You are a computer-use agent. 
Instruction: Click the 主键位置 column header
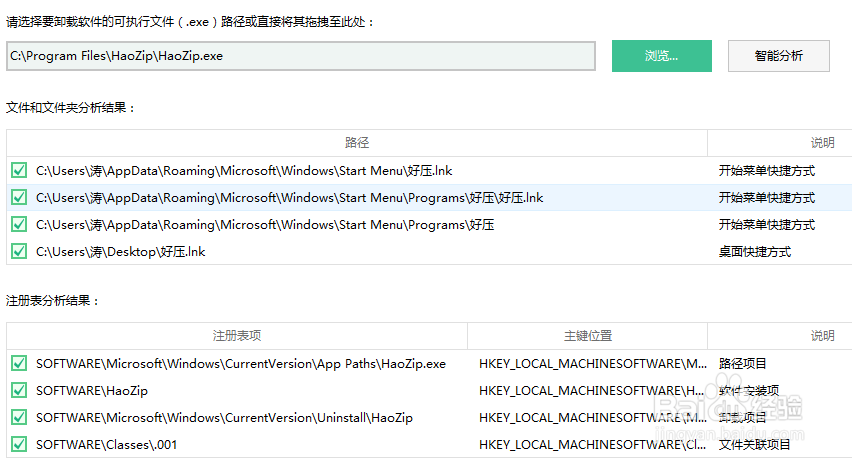[x=588, y=336]
